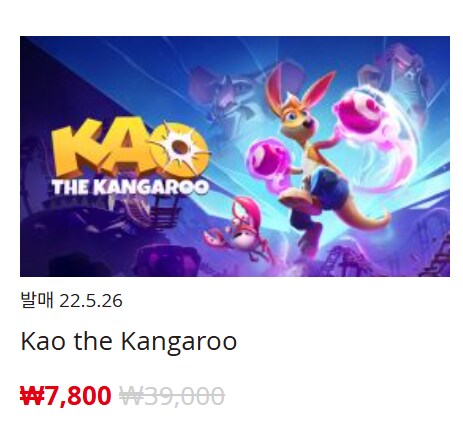Viewport: 463px width, 443px height.
Task: Click the pink boxing glove at center
Action: pyautogui.click(x=268, y=158)
